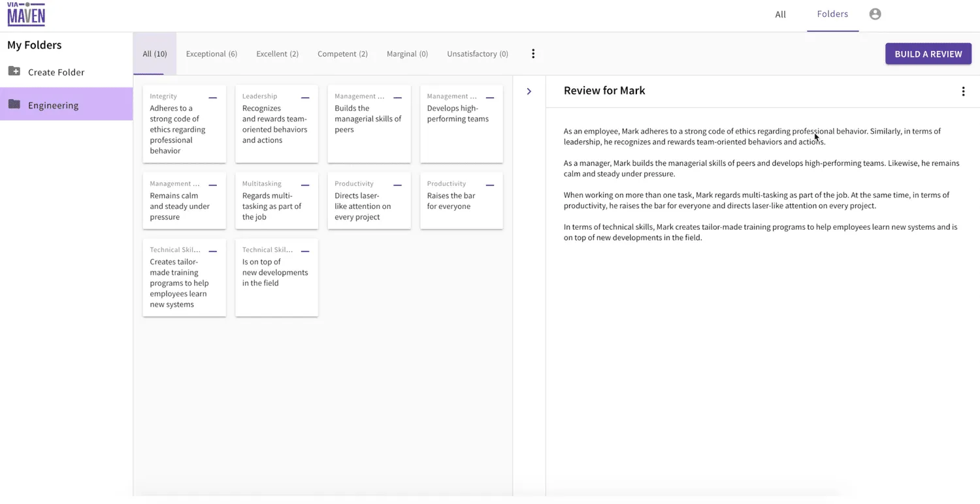Click the BUILD A REVIEW button
This screenshot has height=504, width=980.
928,54
